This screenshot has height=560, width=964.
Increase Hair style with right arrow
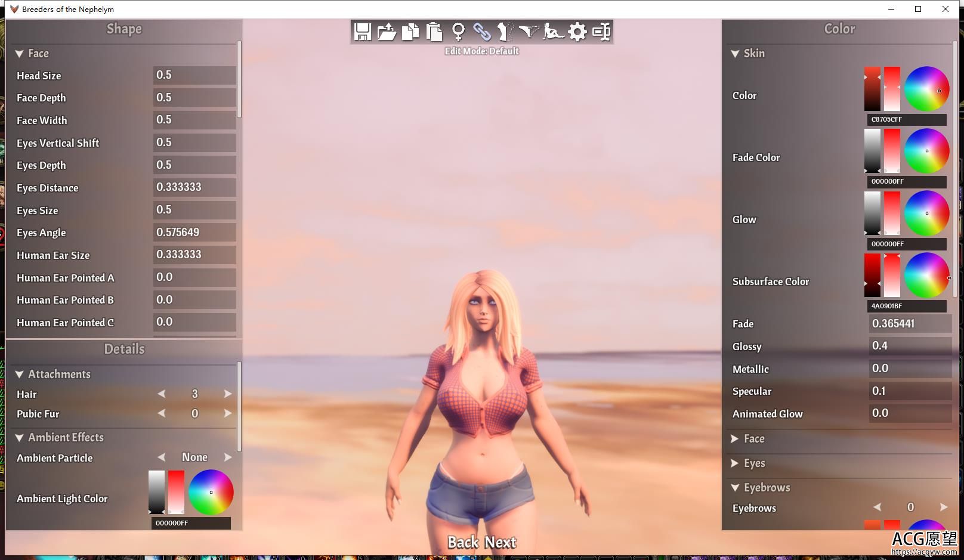point(228,394)
